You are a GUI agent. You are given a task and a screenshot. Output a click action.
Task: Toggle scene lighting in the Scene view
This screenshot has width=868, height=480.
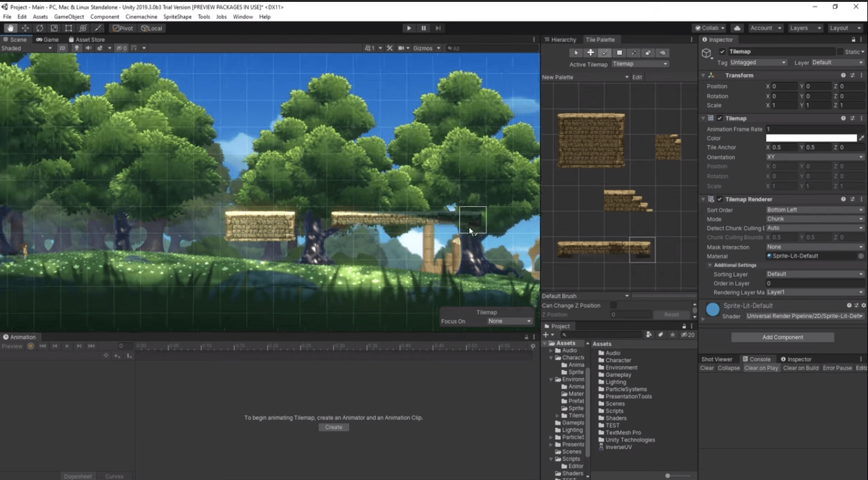click(77, 48)
